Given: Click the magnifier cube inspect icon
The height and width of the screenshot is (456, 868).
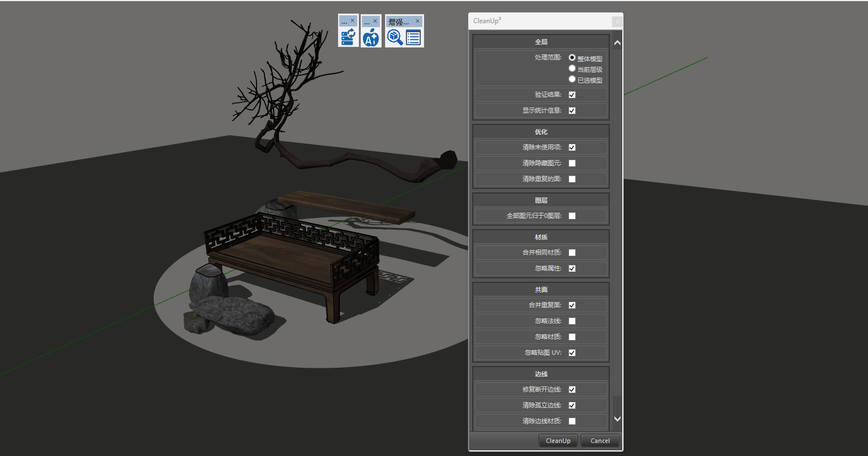Looking at the screenshot, I should pyautogui.click(x=395, y=38).
